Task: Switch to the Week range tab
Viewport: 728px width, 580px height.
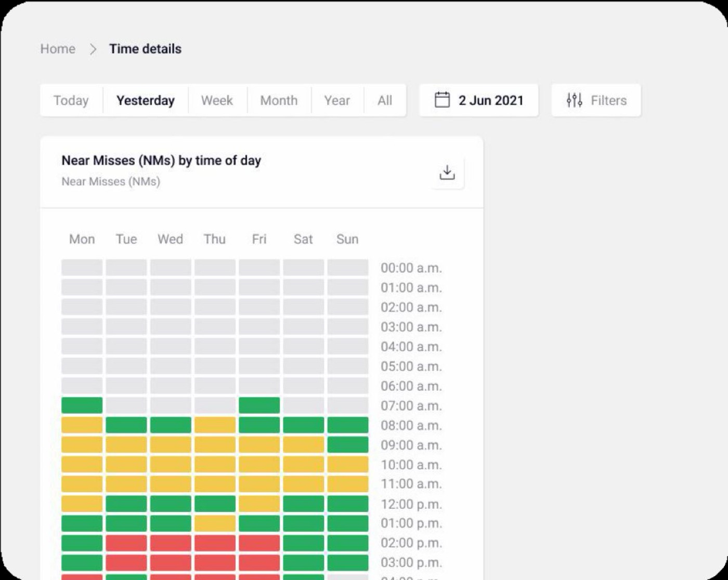Action: click(217, 100)
